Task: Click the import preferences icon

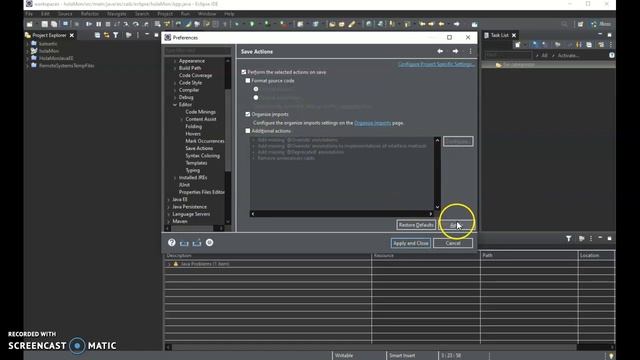Action: 184,243
